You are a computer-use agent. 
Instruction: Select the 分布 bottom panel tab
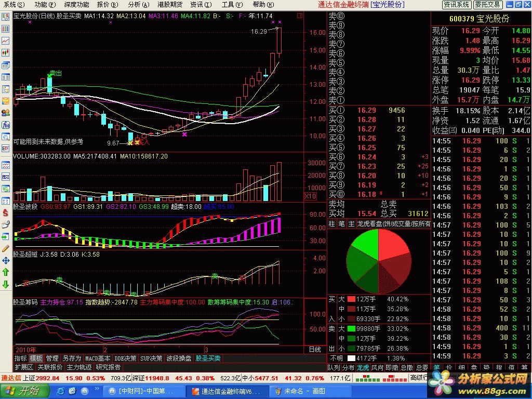(348, 367)
